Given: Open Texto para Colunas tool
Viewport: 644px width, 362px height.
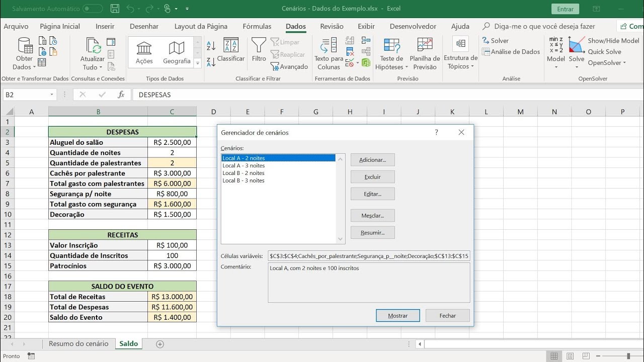Looking at the screenshot, I should (x=329, y=54).
